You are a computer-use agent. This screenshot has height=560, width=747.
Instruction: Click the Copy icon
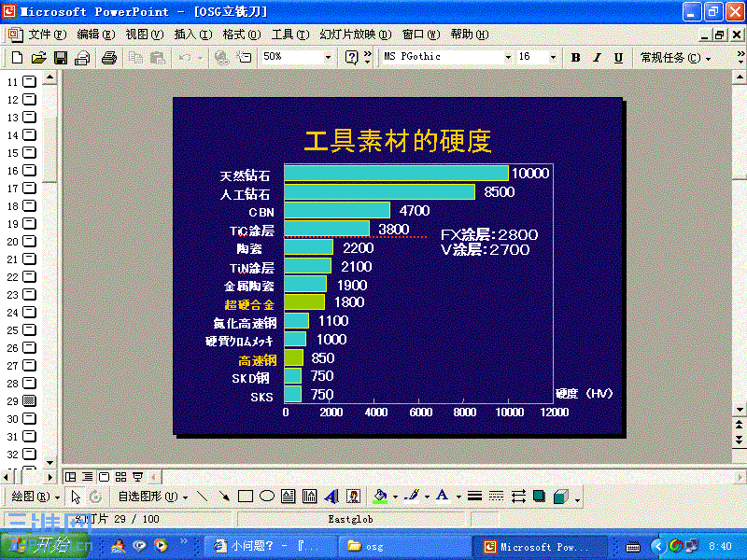[x=135, y=58]
